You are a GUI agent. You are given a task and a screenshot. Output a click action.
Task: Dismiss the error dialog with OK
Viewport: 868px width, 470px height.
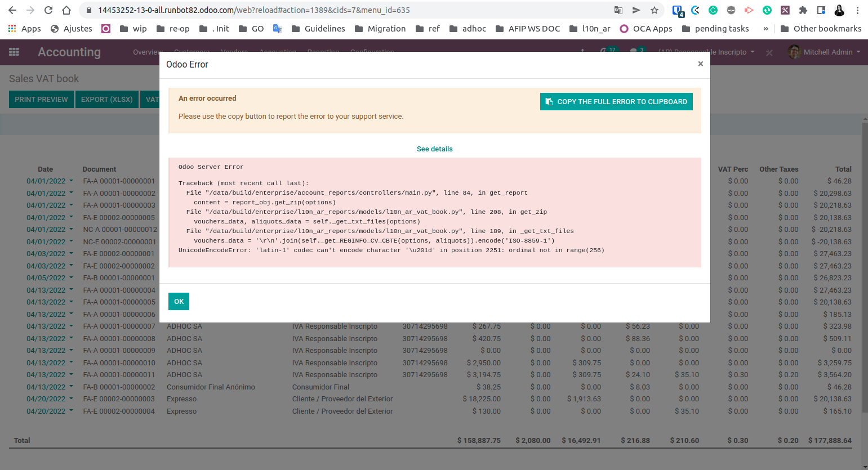[179, 301]
